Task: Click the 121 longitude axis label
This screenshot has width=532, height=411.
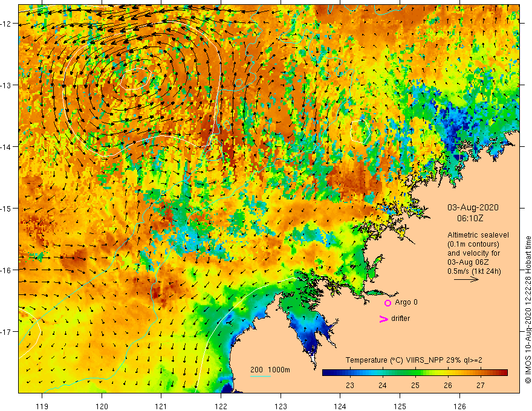Action: [161, 406]
